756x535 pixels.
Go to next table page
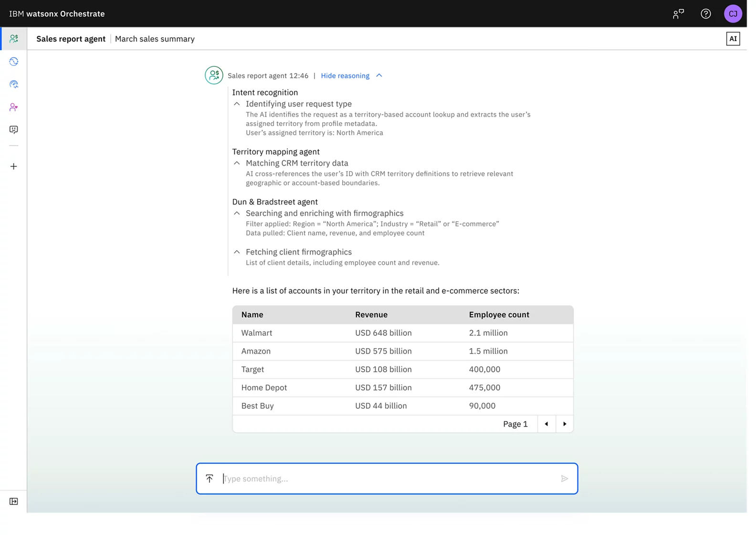[x=565, y=424]
